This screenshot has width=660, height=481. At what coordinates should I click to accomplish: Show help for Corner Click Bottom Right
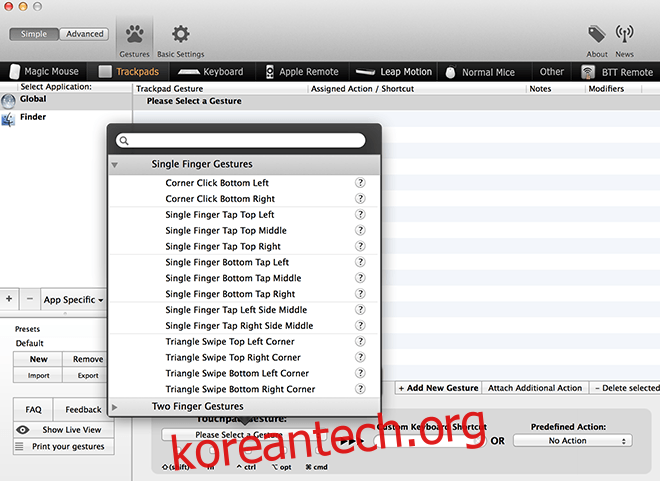coord(360,199)
